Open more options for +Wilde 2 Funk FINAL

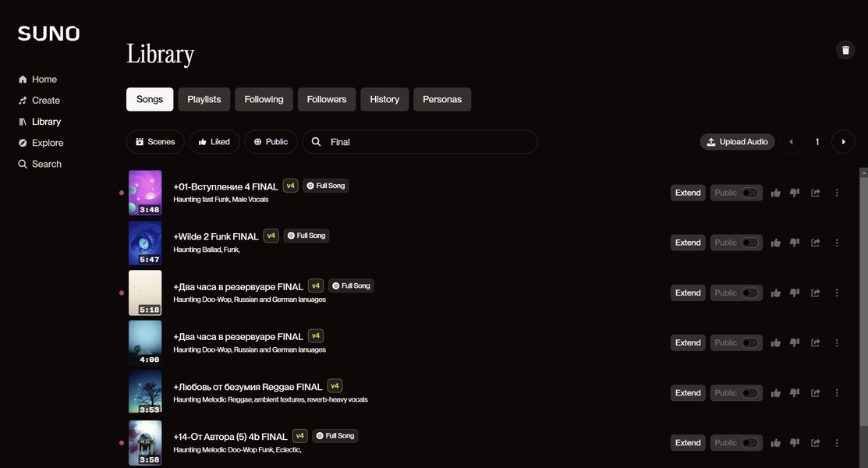(837, 243)
